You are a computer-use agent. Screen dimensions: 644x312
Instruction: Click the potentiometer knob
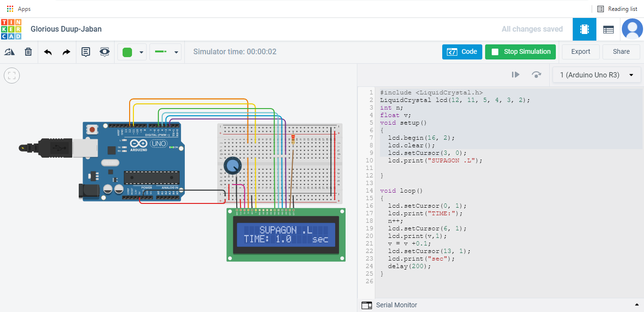tap(232, 166)
